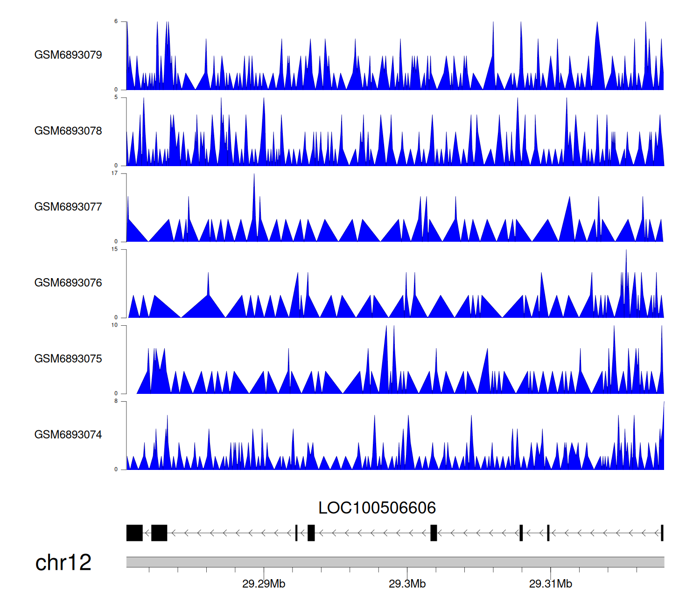Click the GSM6893079 track label
700x616 pixels.
[x=68, y=55]
